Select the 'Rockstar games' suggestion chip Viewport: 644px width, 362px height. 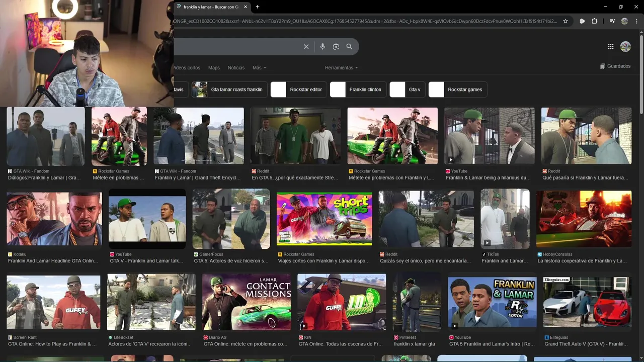(x=457, y=89)
